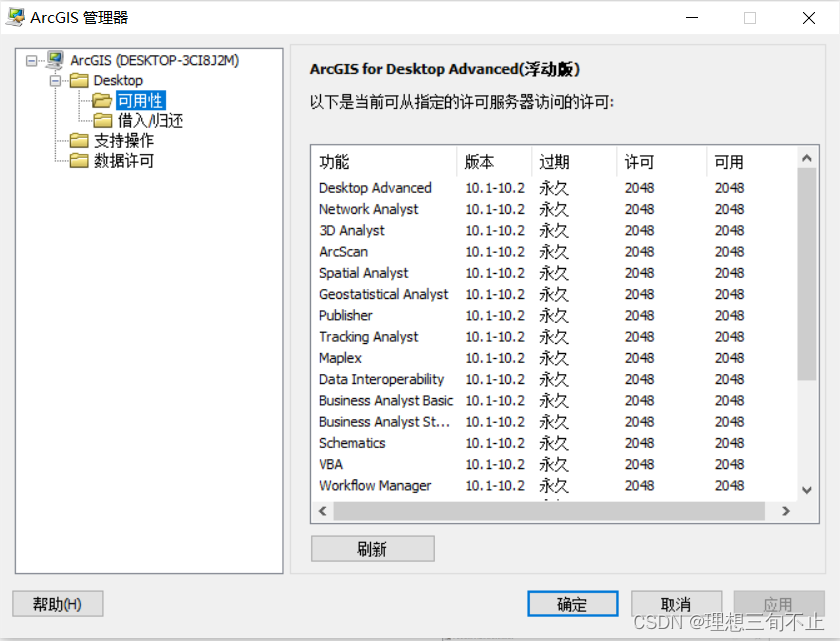The image size is (840, 641).
Task: Click the 取消 button
Action: click(x=676, y=604)
